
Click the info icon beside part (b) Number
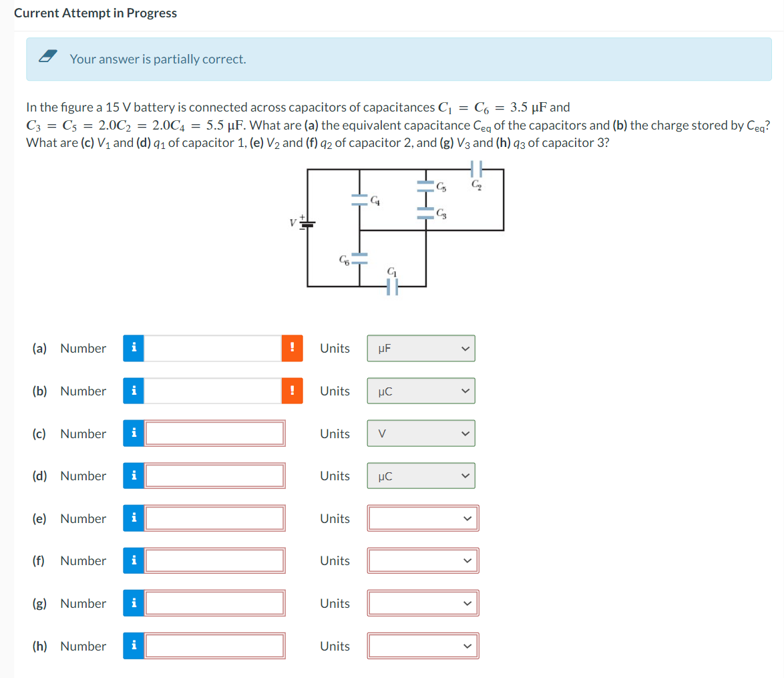(x=133, y=391)
